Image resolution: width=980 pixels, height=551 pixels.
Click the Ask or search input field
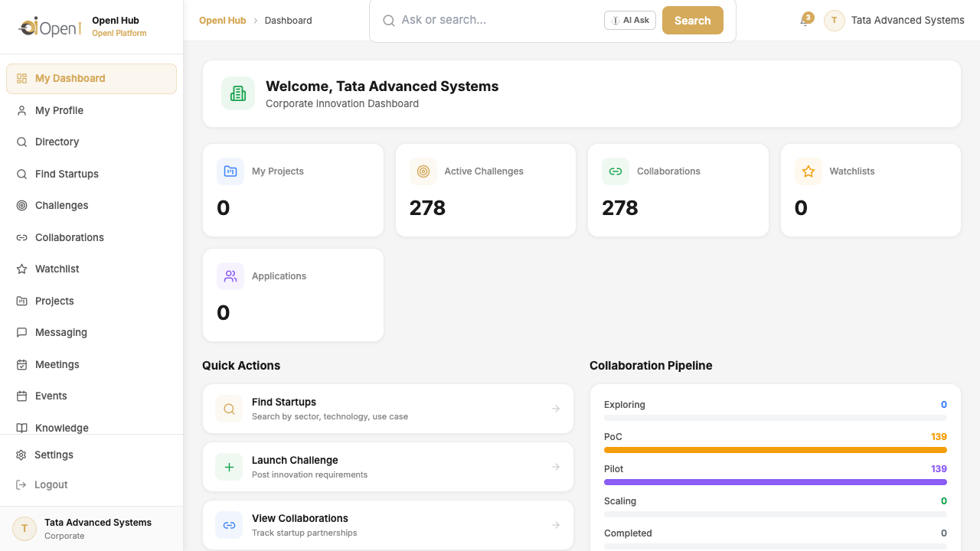coord(498,21)
